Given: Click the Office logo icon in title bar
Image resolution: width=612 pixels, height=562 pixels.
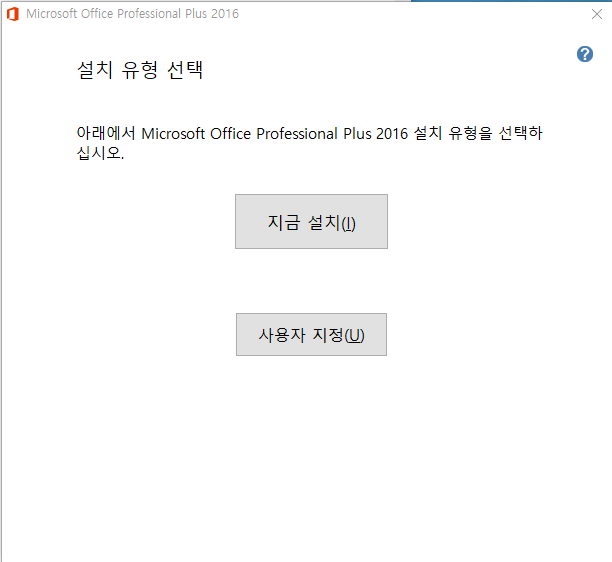Looking at the screenshot, I should pyautogui.click(x=13, y=14).
